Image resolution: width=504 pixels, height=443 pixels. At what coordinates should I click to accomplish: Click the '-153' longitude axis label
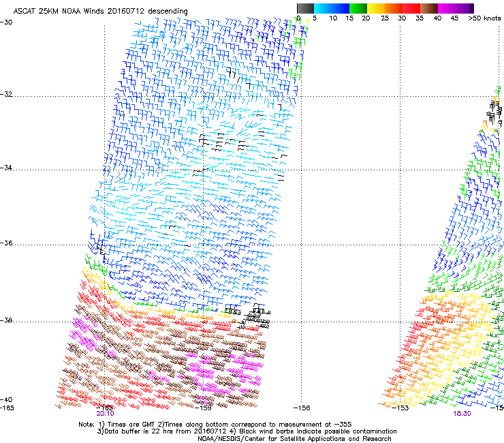tap(400, 408)
